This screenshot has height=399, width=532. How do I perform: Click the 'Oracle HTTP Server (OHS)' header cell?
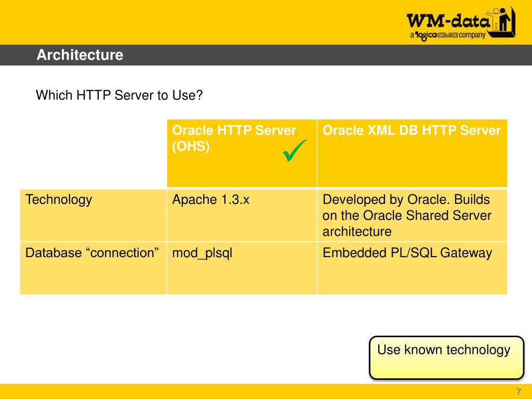coord(242,153)
